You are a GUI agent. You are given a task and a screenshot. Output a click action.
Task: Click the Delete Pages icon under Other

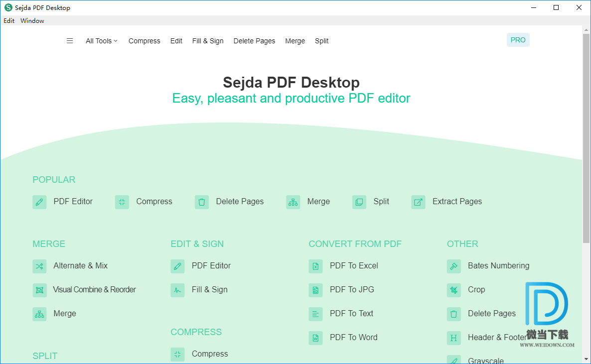click(454, 314)
